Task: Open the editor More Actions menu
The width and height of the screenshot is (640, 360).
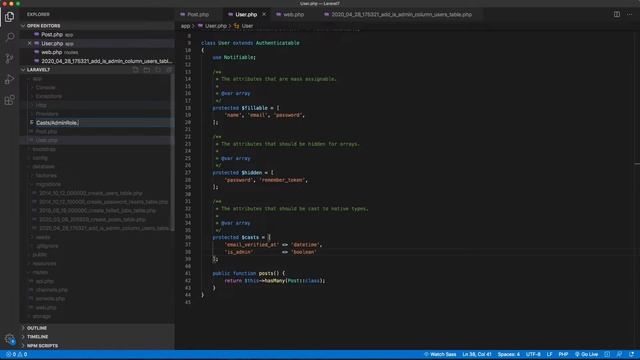Action: (630, 14)
